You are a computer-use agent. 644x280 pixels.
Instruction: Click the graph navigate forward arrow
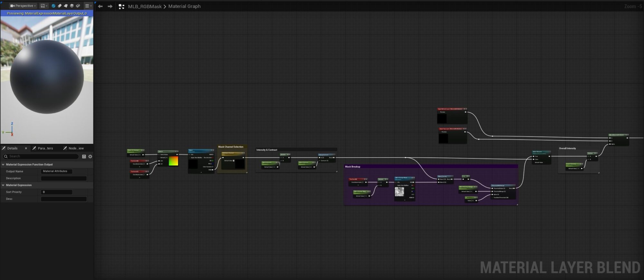tap(110, 6)
